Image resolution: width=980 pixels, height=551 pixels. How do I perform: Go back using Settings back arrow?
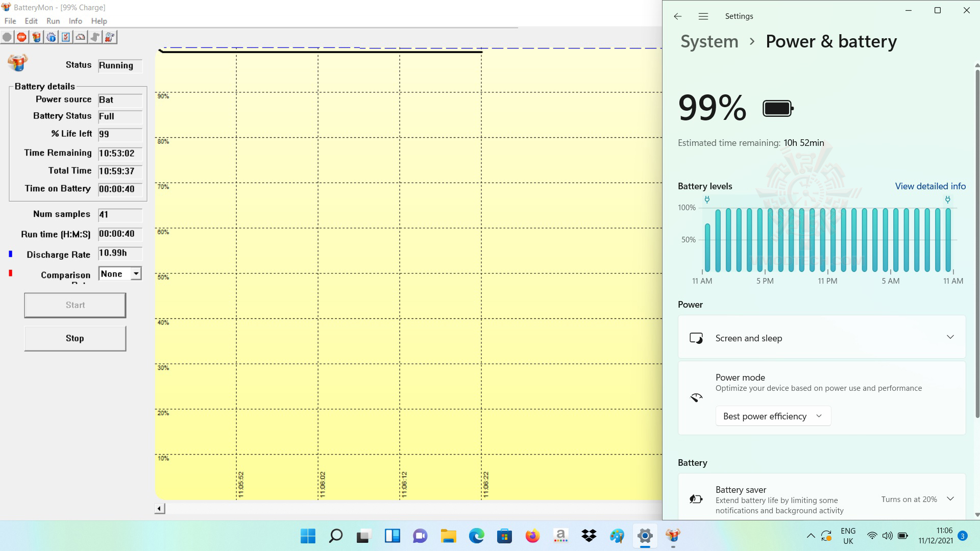pos(677,16)
